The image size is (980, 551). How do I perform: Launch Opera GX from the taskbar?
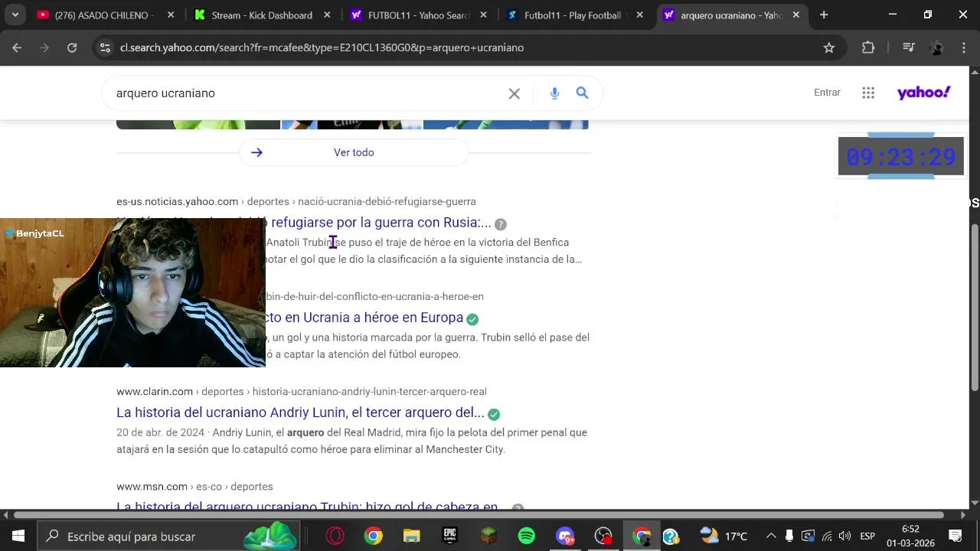(335, 536)
